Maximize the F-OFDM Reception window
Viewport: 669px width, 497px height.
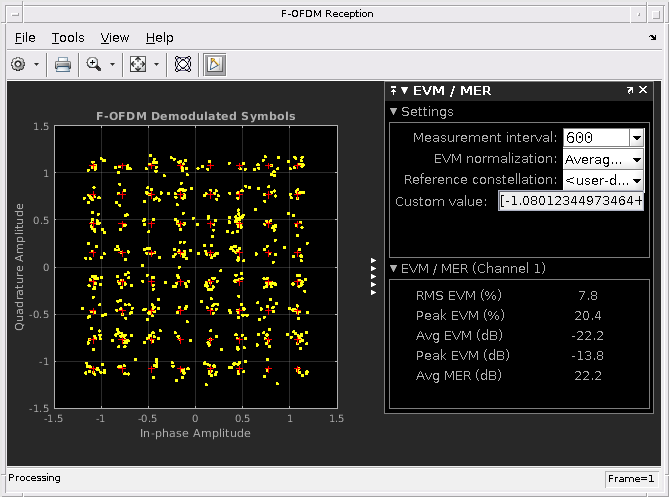click(655, 14)
